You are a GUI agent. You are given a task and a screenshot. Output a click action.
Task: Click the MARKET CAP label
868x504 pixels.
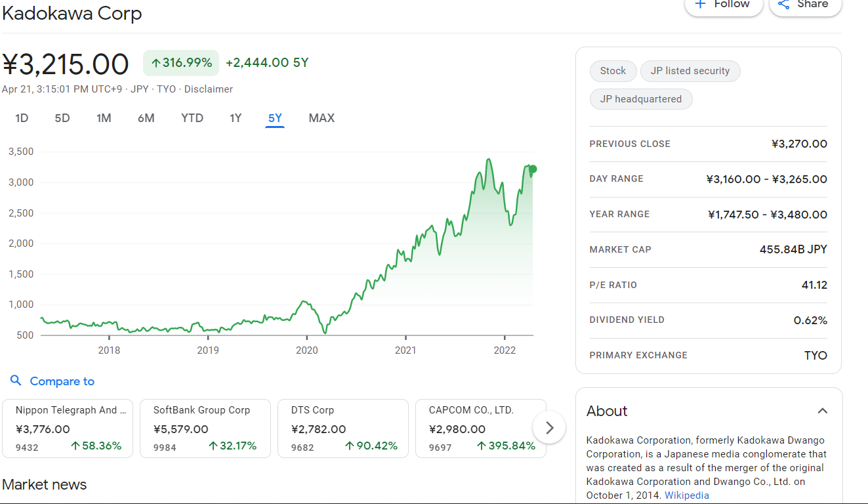point(621,249)
